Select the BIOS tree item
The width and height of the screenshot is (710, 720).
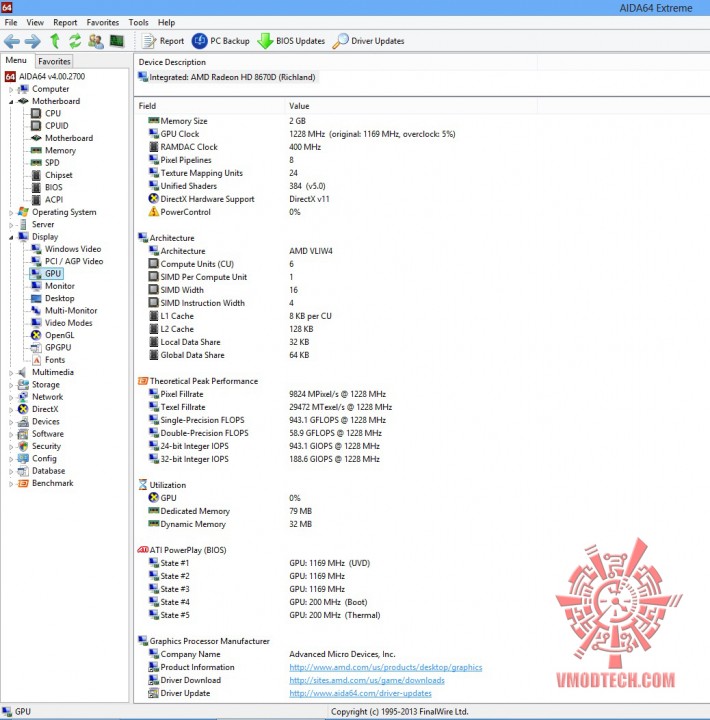coord(47,187)
